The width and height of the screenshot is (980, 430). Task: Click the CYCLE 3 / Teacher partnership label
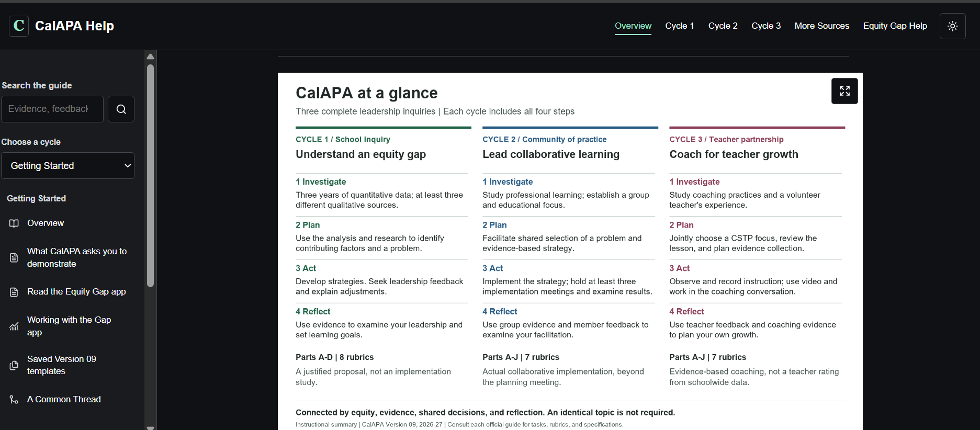pos(726,139)
